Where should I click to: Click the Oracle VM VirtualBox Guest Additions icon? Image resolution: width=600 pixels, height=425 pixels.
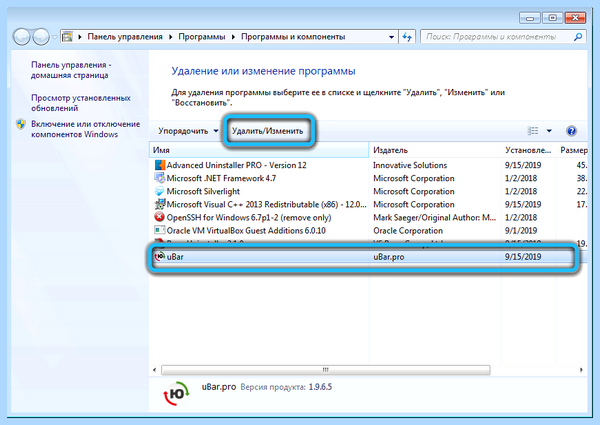coord(160,230)
